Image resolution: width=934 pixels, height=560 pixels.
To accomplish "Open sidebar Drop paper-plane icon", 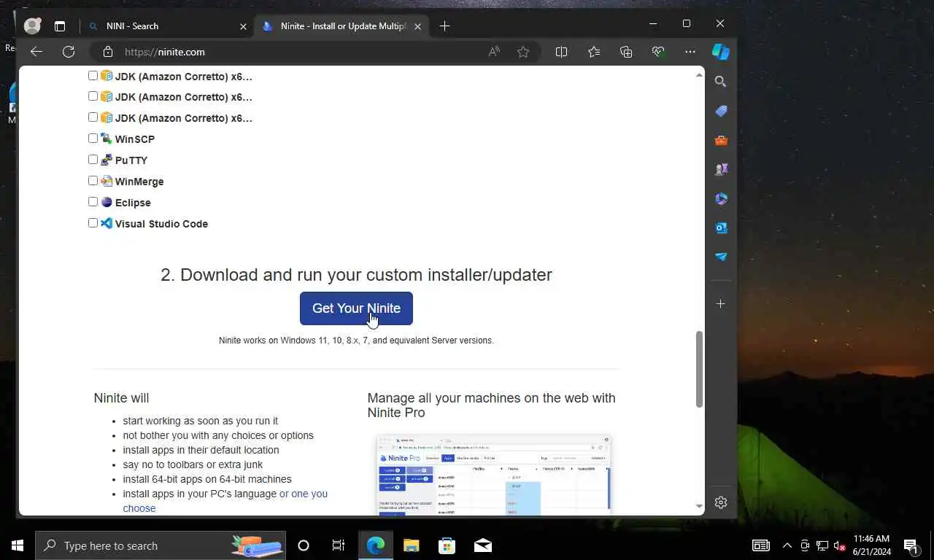I will (721, 257).
